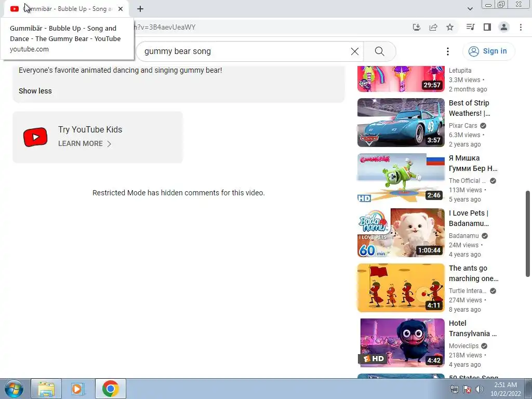Image resolution: width=532 pixels, height=399 pixels.
Task: Bookmark this page with the star icon
Action: tap(450, 27)
